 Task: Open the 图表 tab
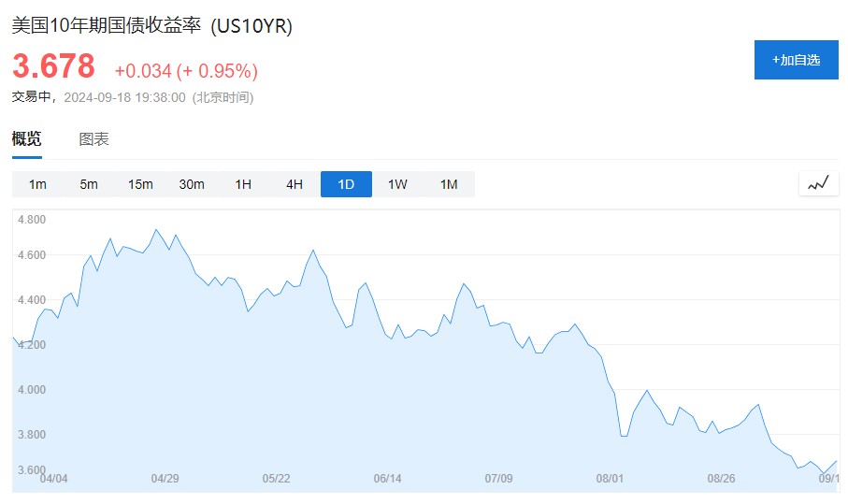pyautogui.click(x=93, y=139)
